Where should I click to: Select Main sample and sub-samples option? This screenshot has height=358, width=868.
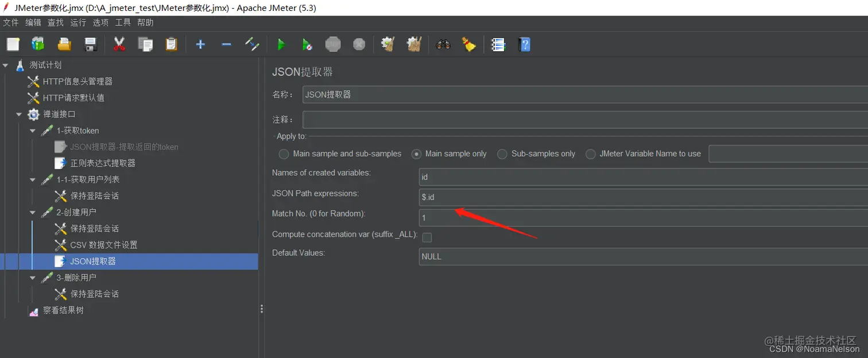[x=284, y=154]
